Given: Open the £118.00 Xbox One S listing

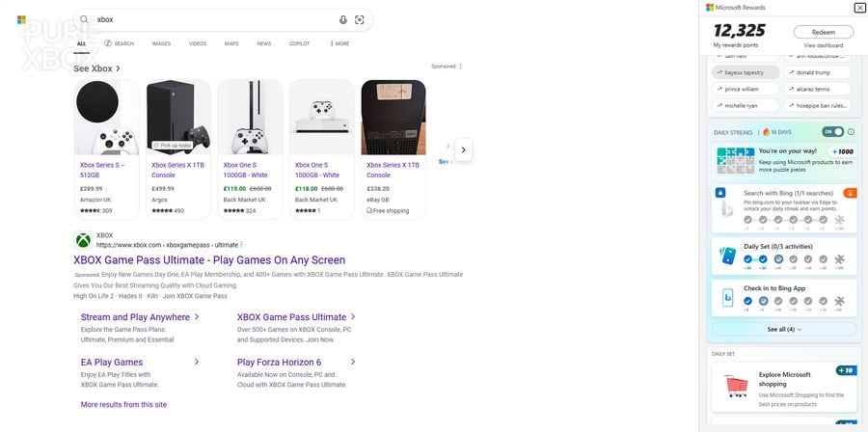Looking at the screenshot, I should click(x=321, y=149).
